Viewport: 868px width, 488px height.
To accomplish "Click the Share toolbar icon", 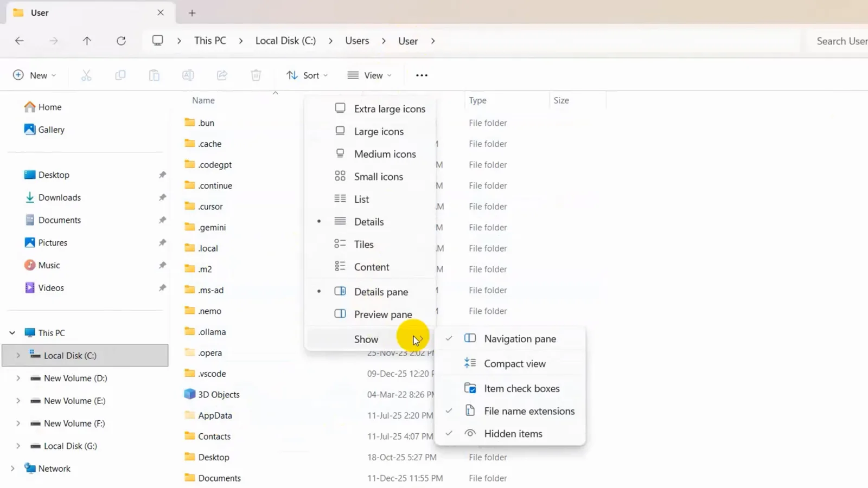I will tap(222, 75).
